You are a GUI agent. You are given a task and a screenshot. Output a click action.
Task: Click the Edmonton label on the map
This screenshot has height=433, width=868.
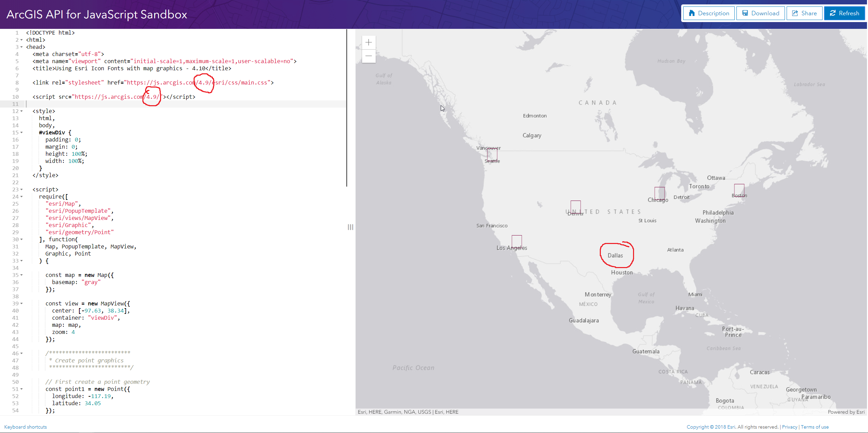(x=535, y=116)
